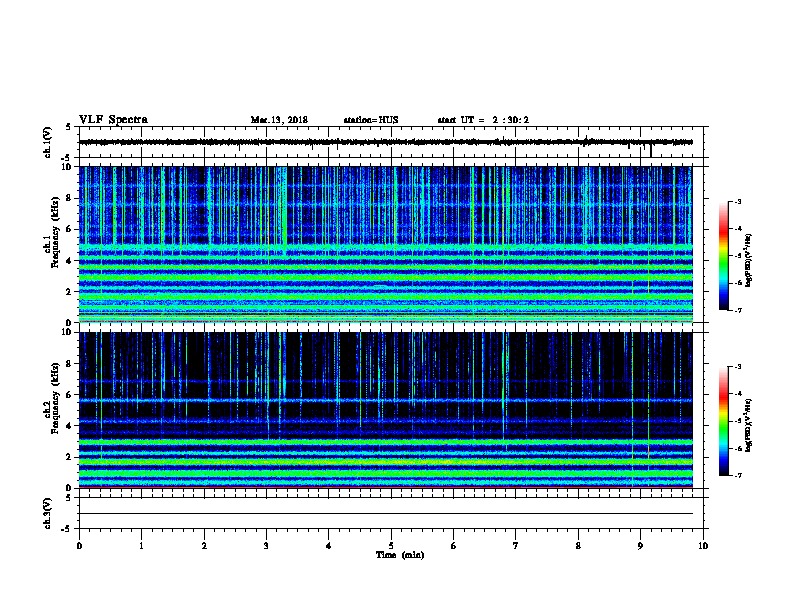The image size is (792, 612).
Task: Click the '-7' label on ch.1 color scale
Action: [x=738, y=310]
